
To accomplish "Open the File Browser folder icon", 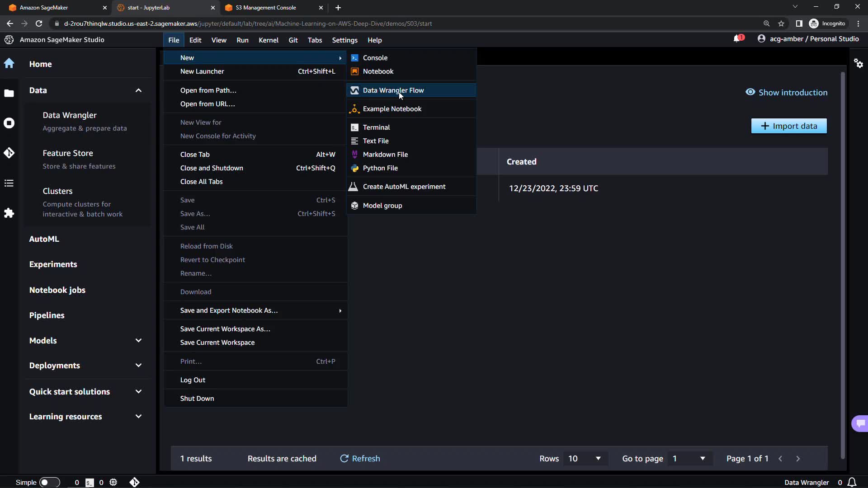I will pos(9,94).
